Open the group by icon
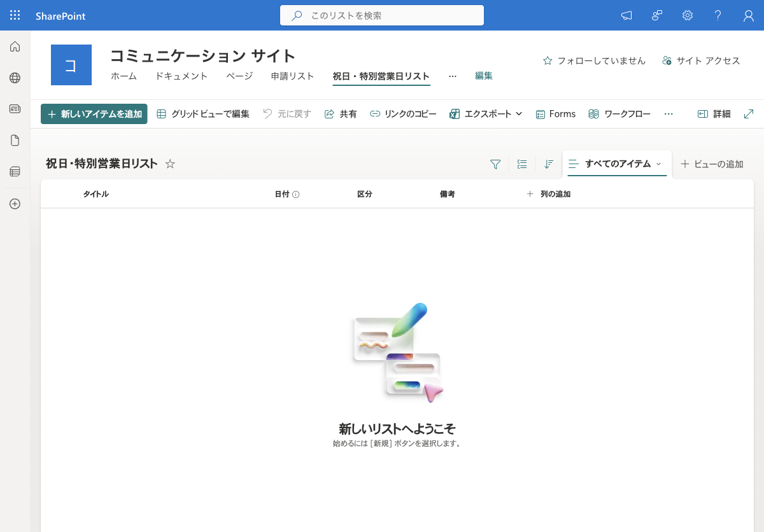The height and width of the screenshot is (532, 764). click(x=522, y=164)
